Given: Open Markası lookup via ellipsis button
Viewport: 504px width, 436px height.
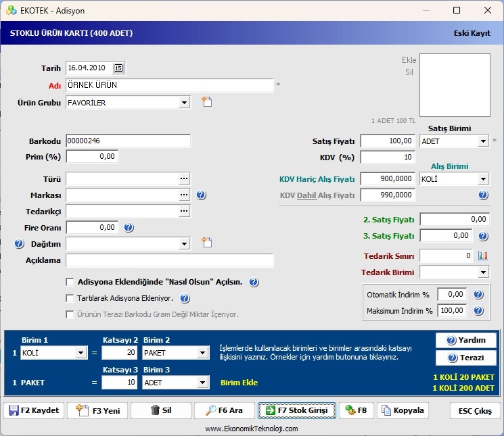Looking at the screenshot, I should click(184, 195).
